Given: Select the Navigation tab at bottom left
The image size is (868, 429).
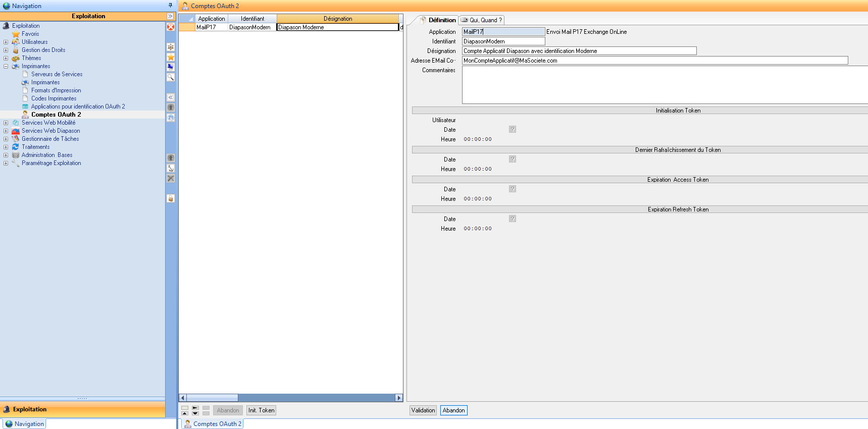Looking at the screenshot, I should click(24, 424).
